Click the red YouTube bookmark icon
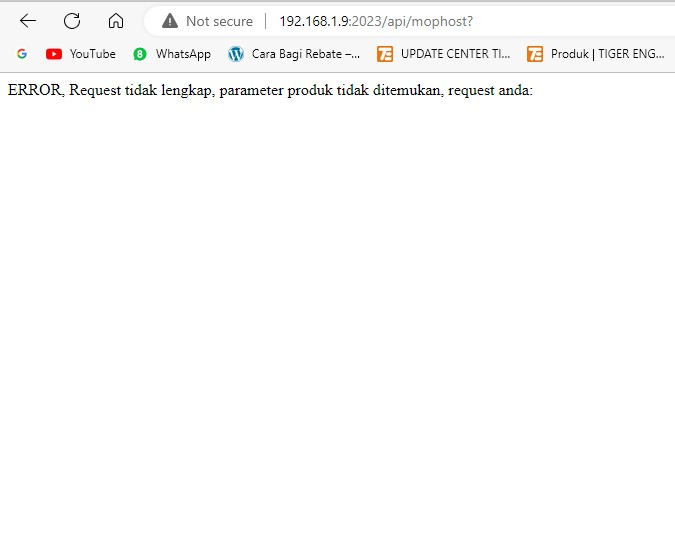675x533 pixels. 54,54
